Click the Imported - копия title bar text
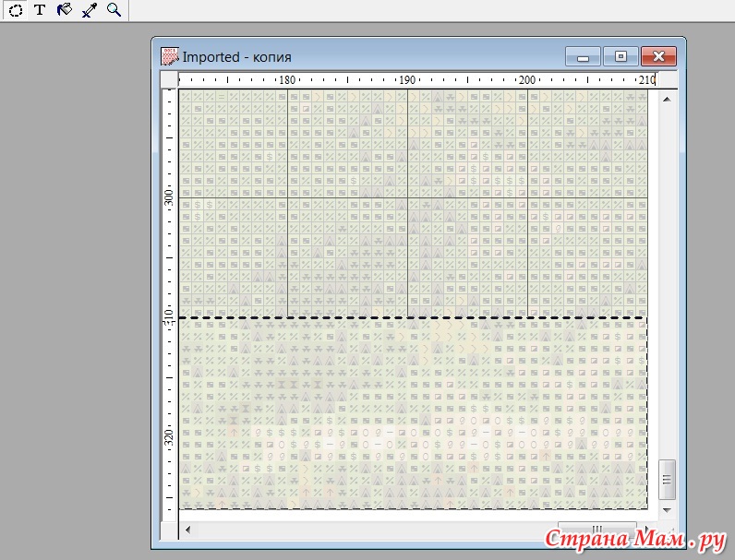This screenshot has width=735, height=560. pos(236,56)
